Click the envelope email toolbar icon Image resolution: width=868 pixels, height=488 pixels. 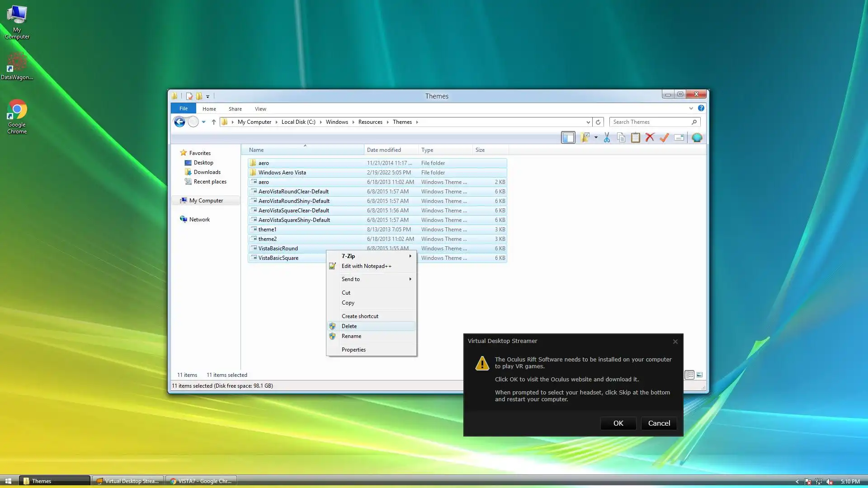coord(679,138)
